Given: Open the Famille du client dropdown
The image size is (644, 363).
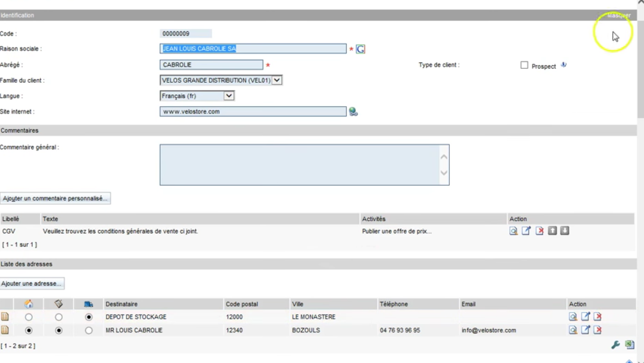Looking at the screenshot, I should coord(221,80).
